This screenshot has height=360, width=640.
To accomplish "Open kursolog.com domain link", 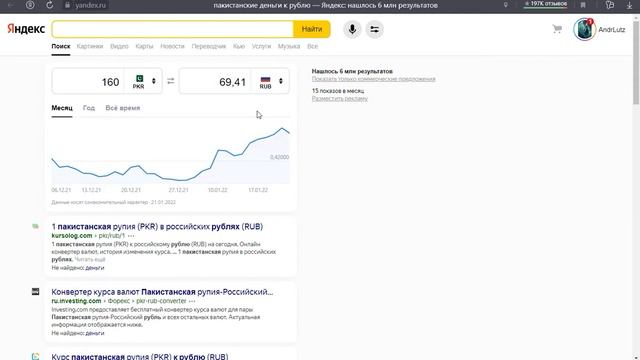I will click(72, 236).
